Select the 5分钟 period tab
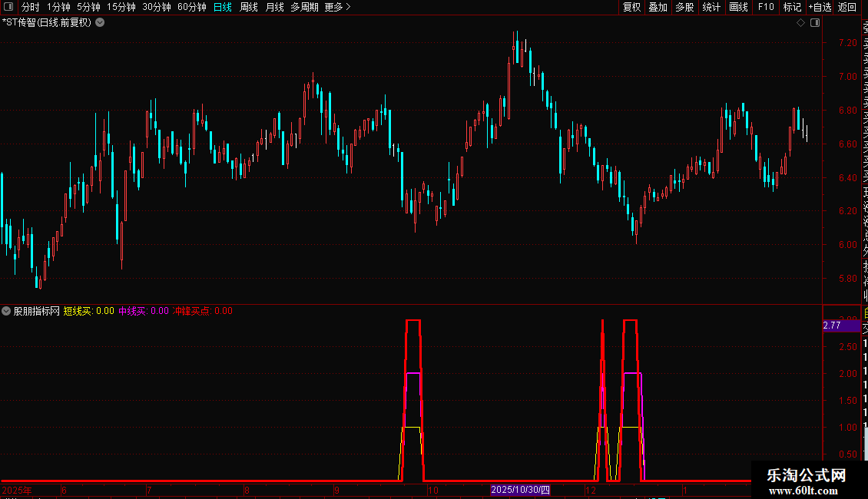The image size is (868, 499). point(88,7)
